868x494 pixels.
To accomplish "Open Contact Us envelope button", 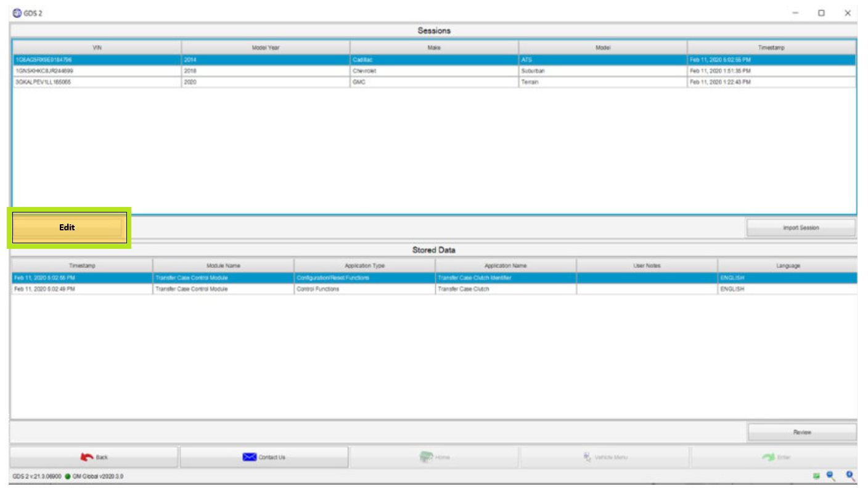I will 264,457.
